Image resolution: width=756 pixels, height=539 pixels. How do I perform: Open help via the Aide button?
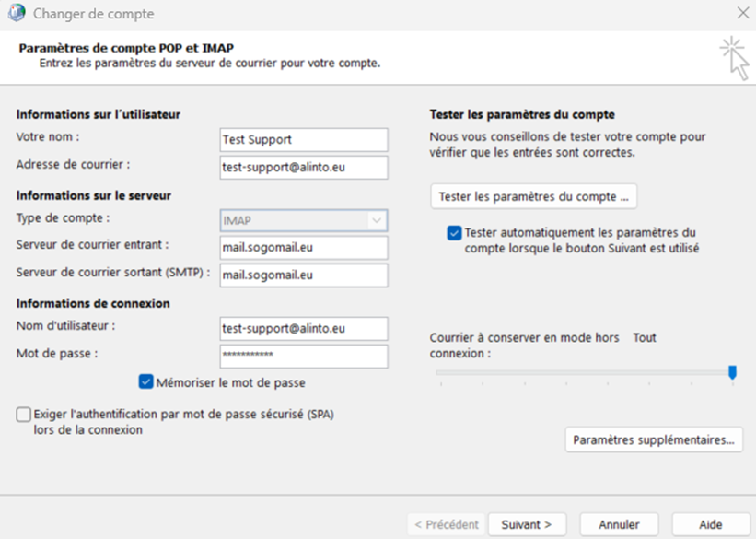(710, 524)
